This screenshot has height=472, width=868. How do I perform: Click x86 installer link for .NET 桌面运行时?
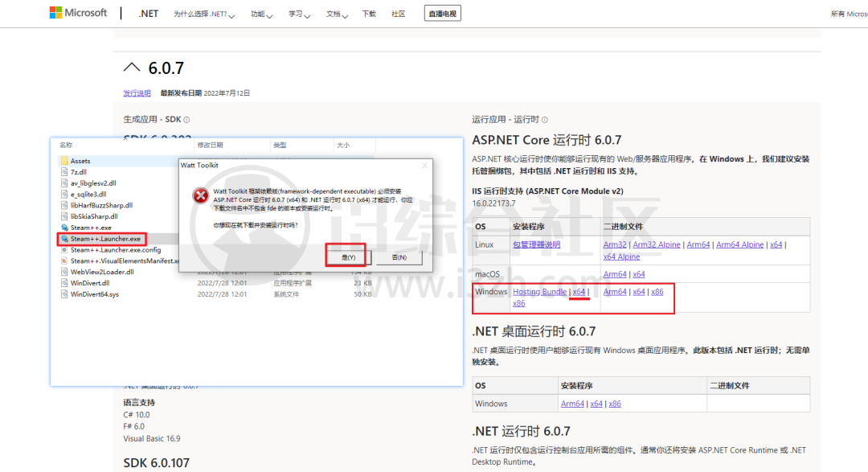point(615,404)
